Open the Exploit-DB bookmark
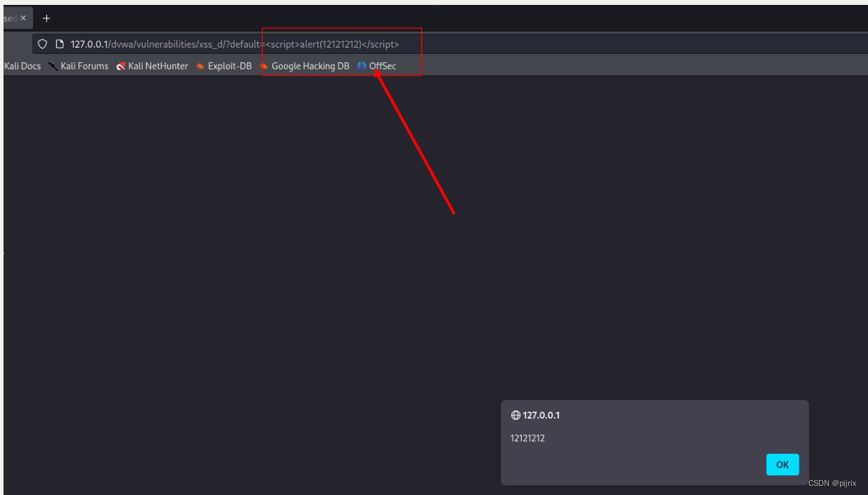The height and width of the screenshot is (495, 868). tap(224, 66)
